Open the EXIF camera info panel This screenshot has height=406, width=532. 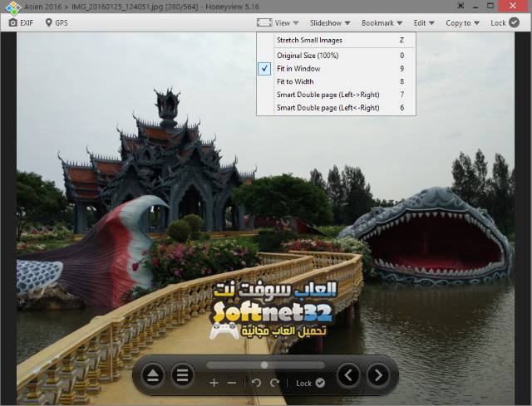21,22
